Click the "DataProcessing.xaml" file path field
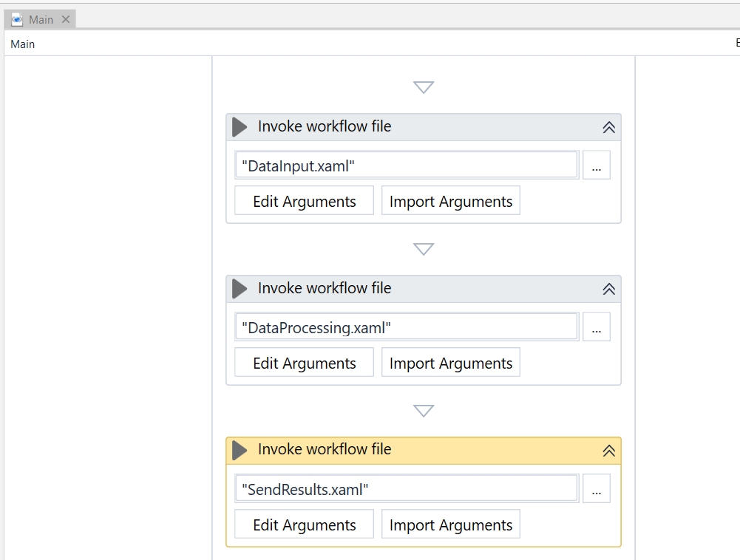This screenshot has width=740, height=560. (406, 327)
